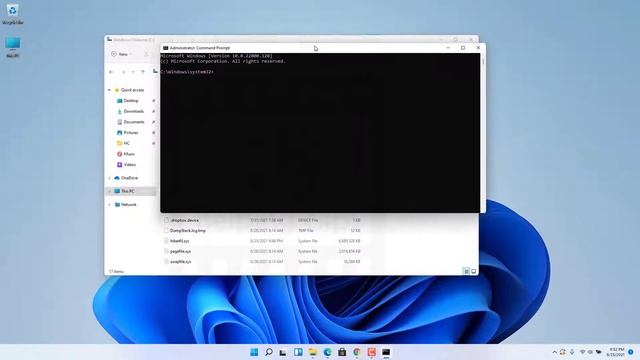Click New button in File Explorer
Viewport: 640px width, 360px height.
tap(122, 54)
